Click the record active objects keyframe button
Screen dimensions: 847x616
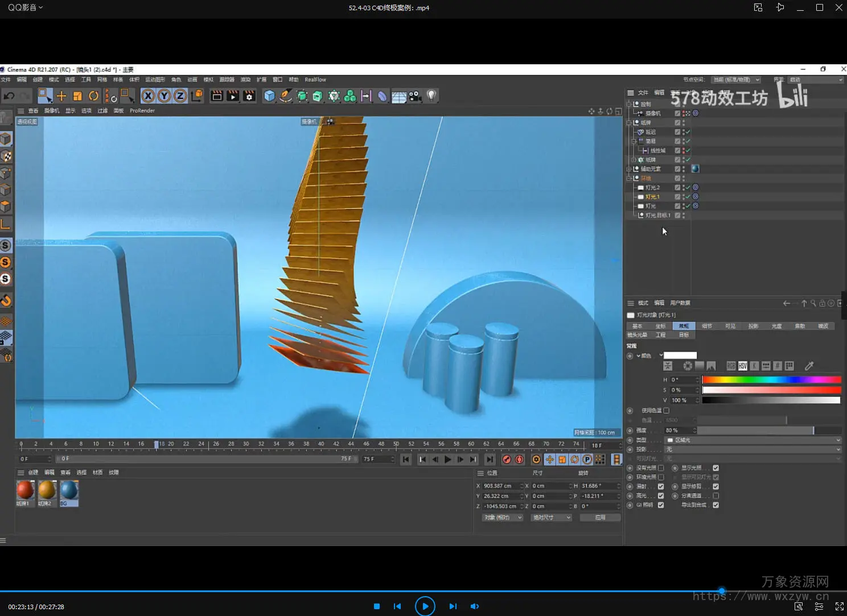507,460
